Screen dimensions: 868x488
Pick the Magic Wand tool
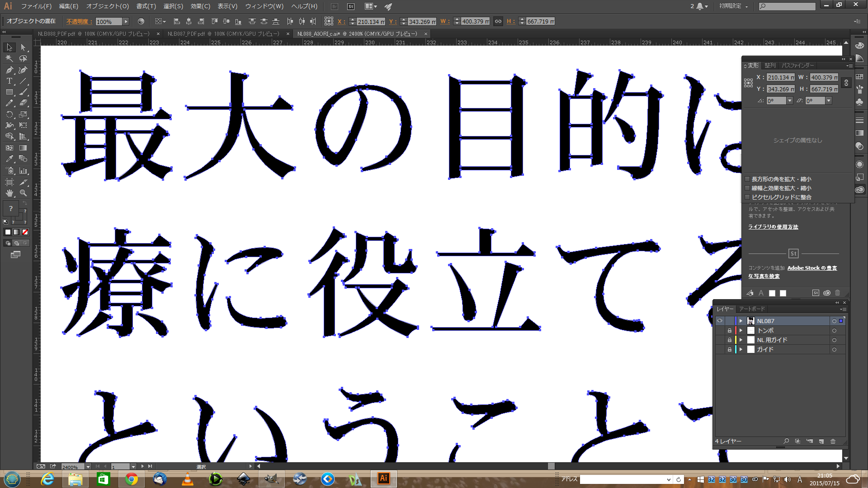click(9, 58)
